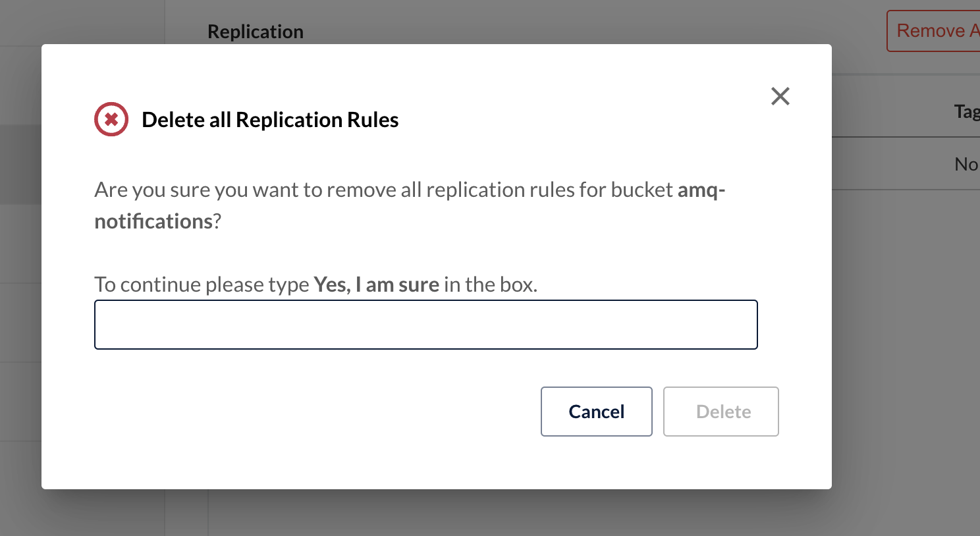980x536 pixels.
Task: Cancel the replication rules deletion
Action: click(x=597, y=412)
